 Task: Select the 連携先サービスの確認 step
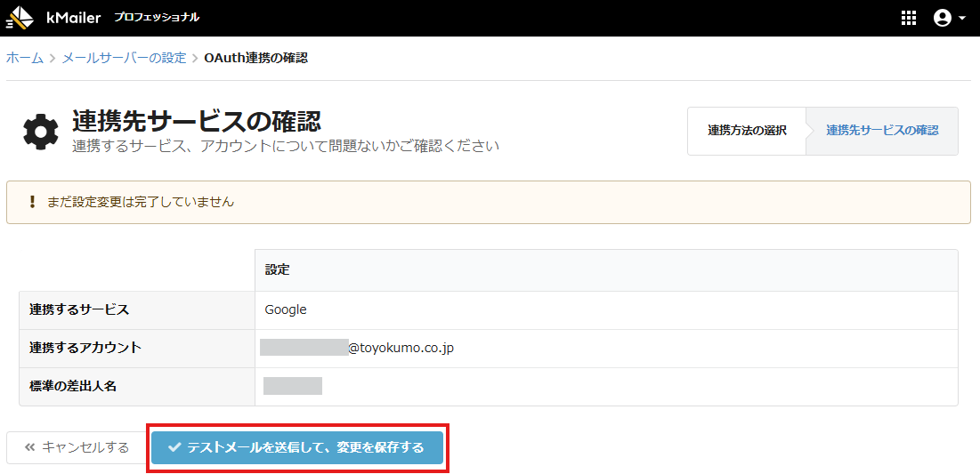[881, 131]
